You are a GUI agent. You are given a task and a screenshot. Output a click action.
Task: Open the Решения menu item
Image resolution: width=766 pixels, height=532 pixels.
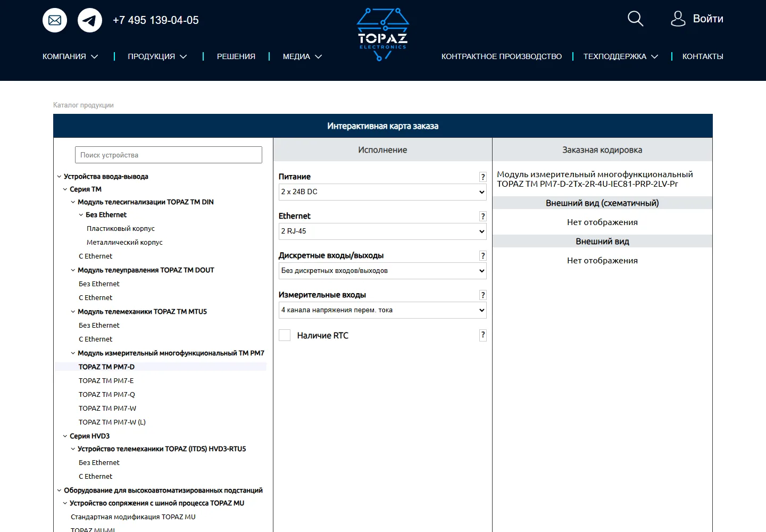[x=236, y=56]
